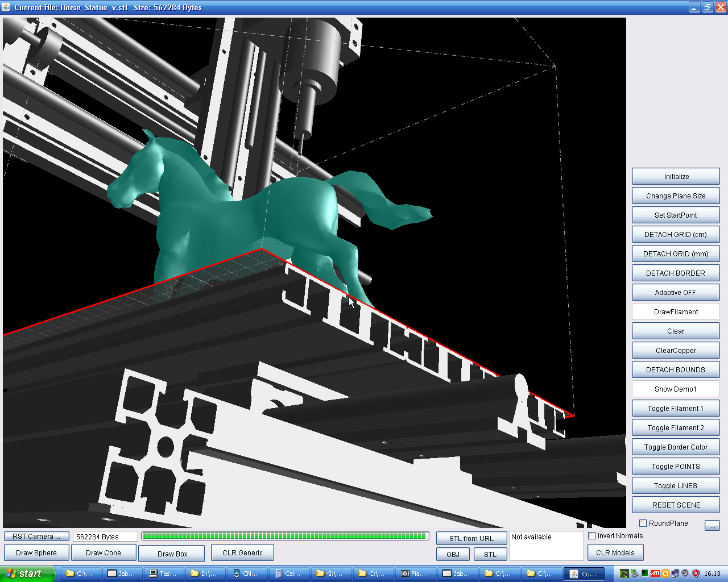The width and height of the screenshot is (728, 582).
Task: Toggle the border color
Action: tap(676, 447)
